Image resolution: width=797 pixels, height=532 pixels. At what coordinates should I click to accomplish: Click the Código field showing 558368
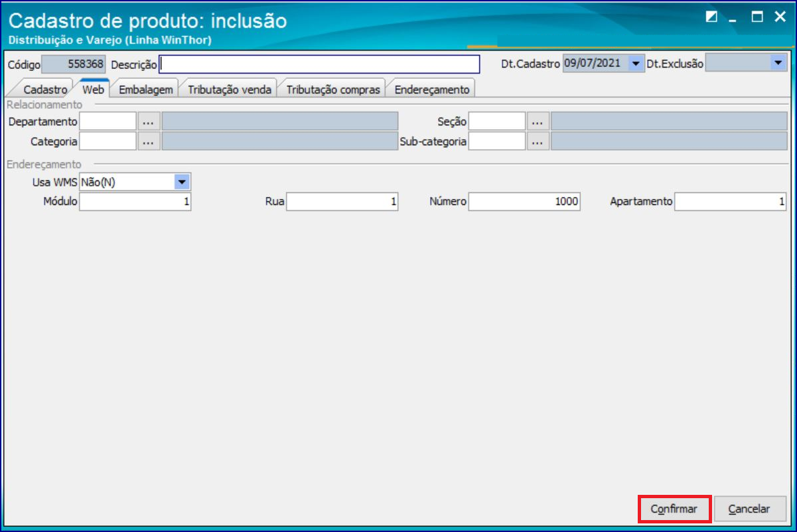click(x=74, y=64)
